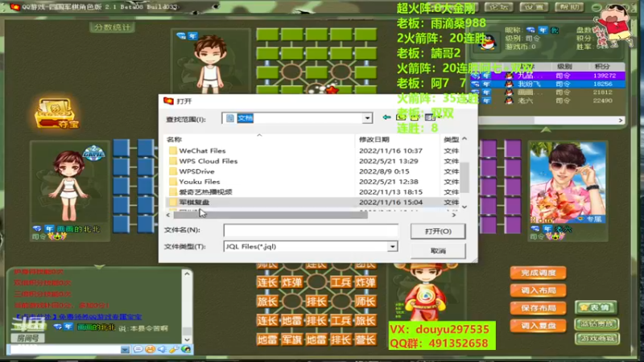Click the 调入复盘 button

pos(538,326)
